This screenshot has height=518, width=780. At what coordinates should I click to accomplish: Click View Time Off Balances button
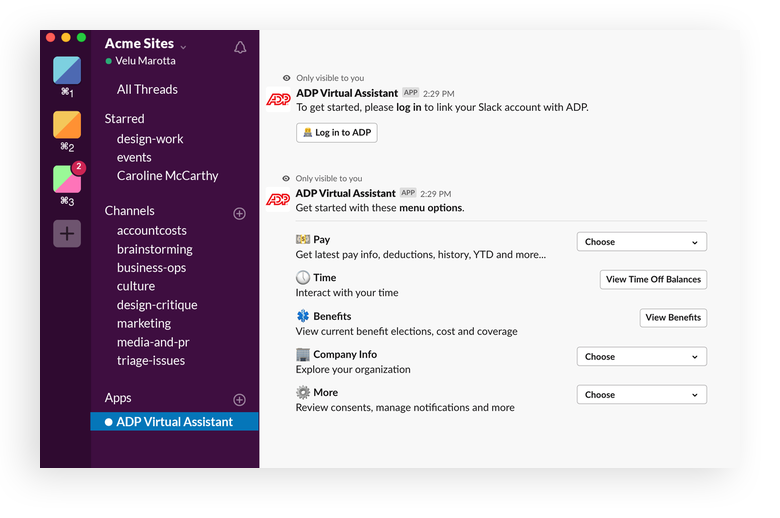[653, 280]
